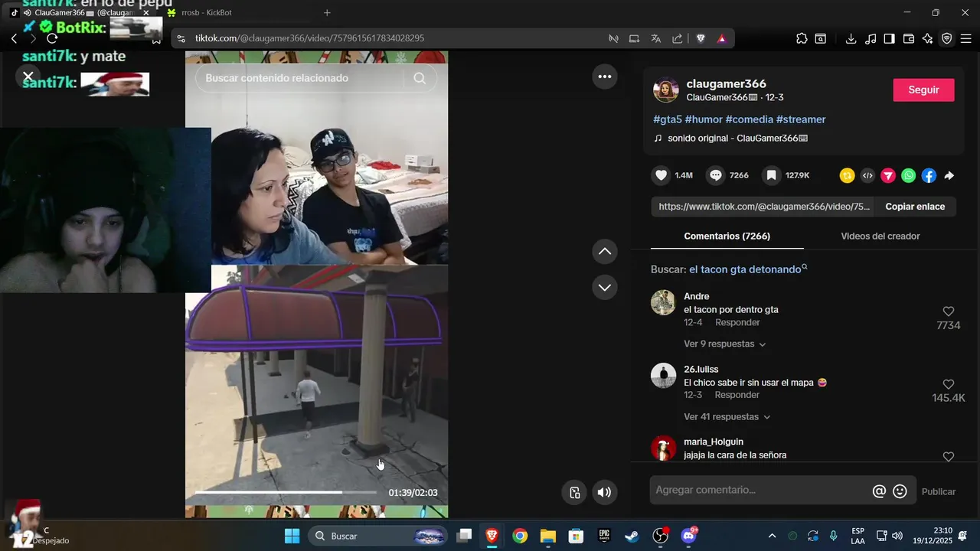Share the video on WhatsApp
The image size is (980, 551).
click(x=908, y=175)
